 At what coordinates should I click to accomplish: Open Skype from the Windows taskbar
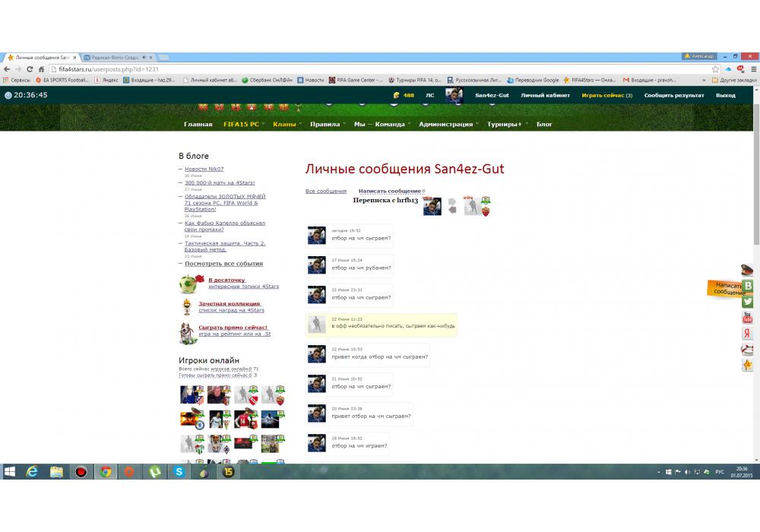[x=179, y=472]
